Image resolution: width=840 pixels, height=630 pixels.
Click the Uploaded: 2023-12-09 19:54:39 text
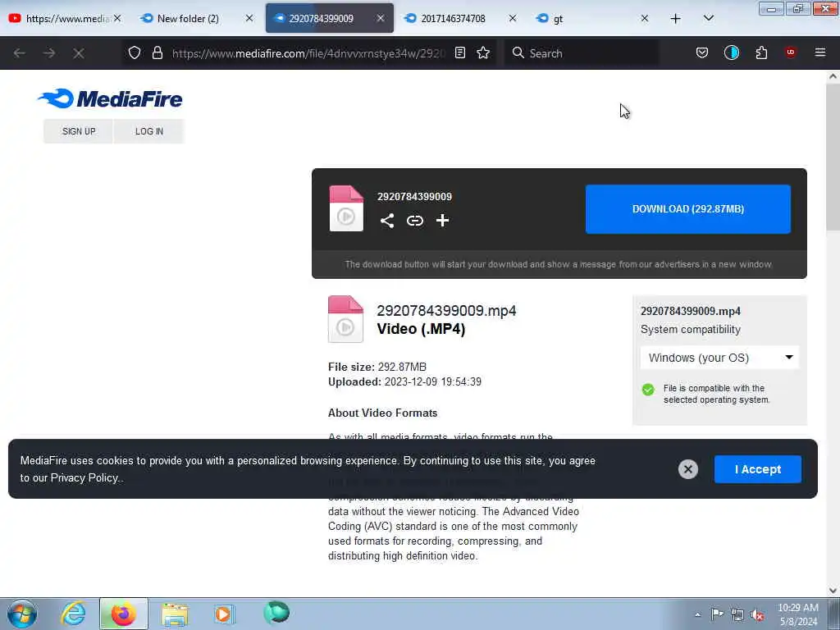(x=404, y=382)
